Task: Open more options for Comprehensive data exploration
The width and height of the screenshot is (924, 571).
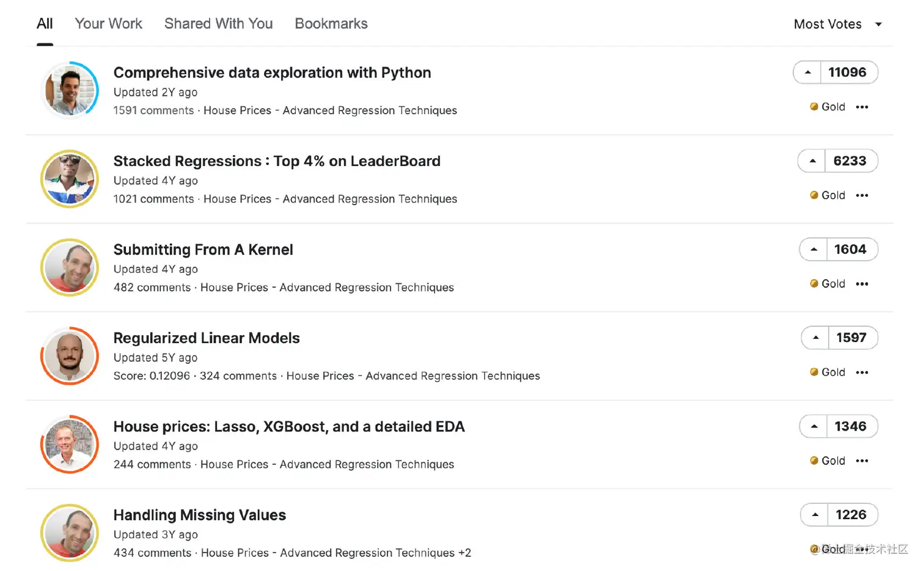Action: [862, 107]
